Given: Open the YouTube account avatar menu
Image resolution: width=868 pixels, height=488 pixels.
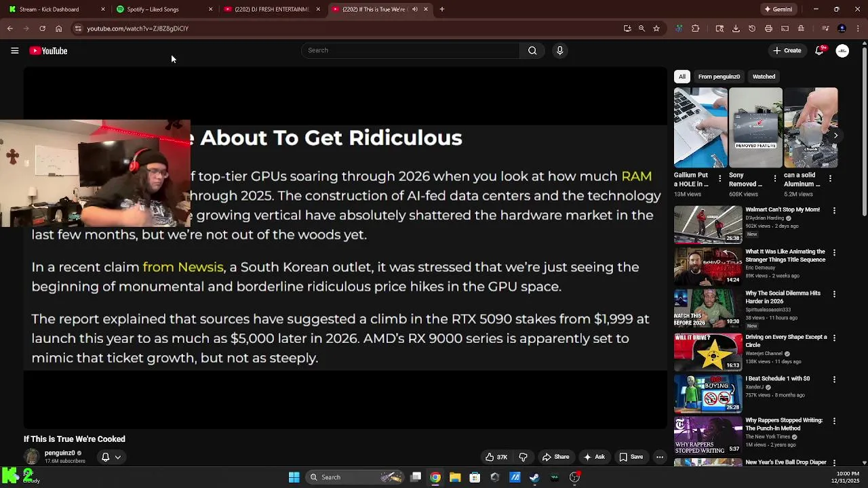Looking at the screenshot, I should [842, 51].
